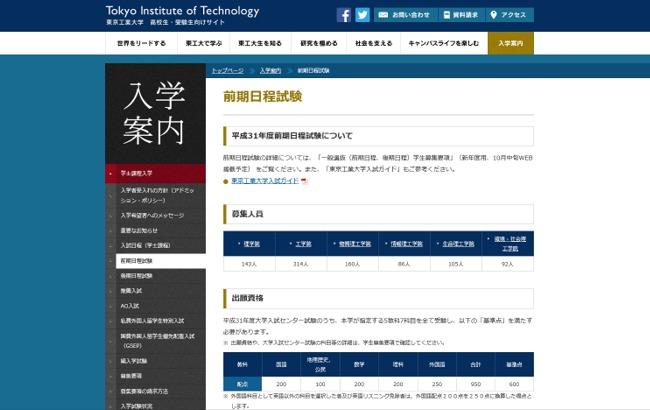Viewport: 650px width, 410px height.
Task: Open the 社会を支える menu
Action: (374, 43)
